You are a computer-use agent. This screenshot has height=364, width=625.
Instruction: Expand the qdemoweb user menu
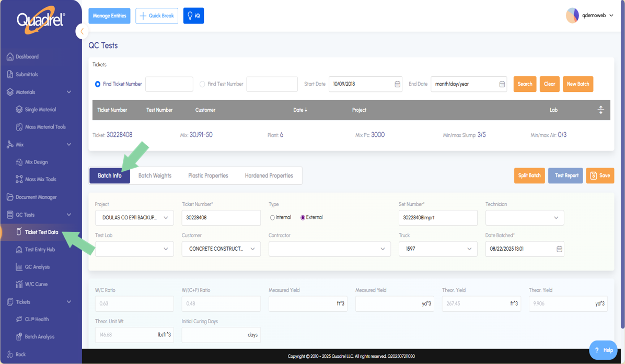(597, 16)
